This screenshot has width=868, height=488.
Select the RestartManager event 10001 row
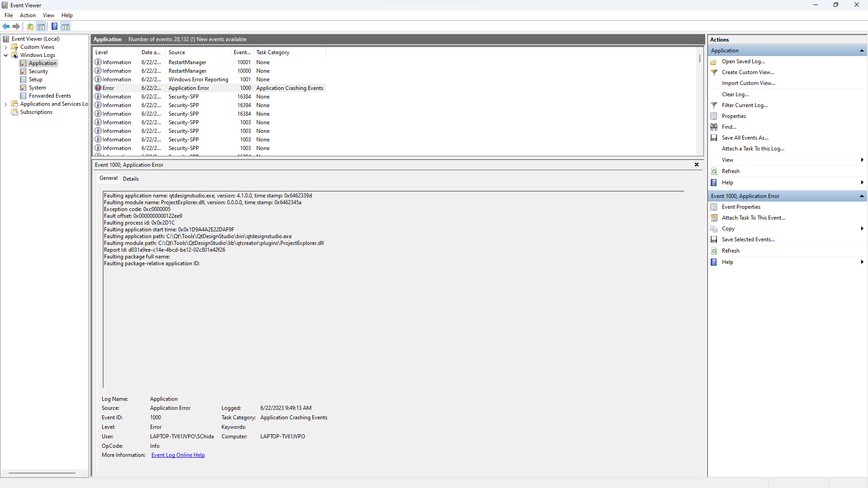(209, 62)
